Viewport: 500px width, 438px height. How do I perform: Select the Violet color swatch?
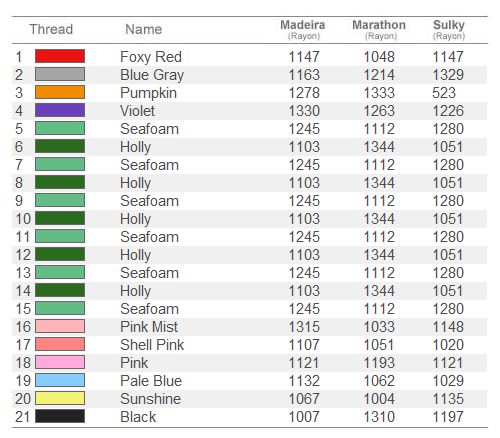click(60, 110)
